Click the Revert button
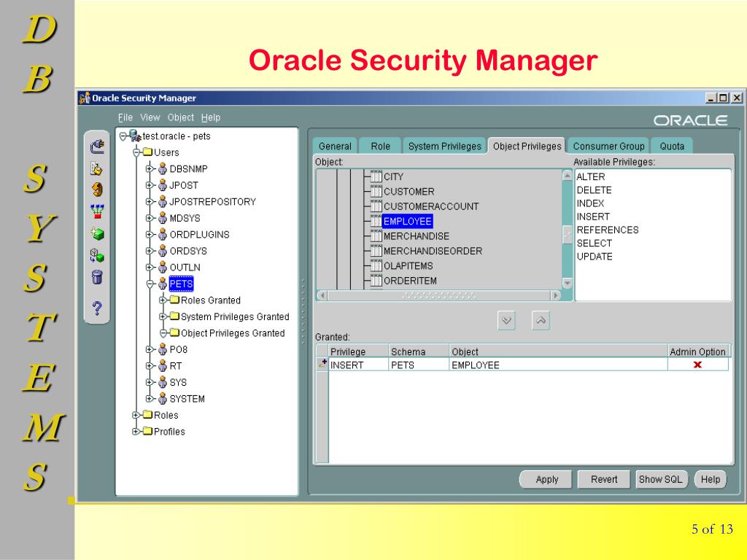747x560 pixels. pos(603,480)
